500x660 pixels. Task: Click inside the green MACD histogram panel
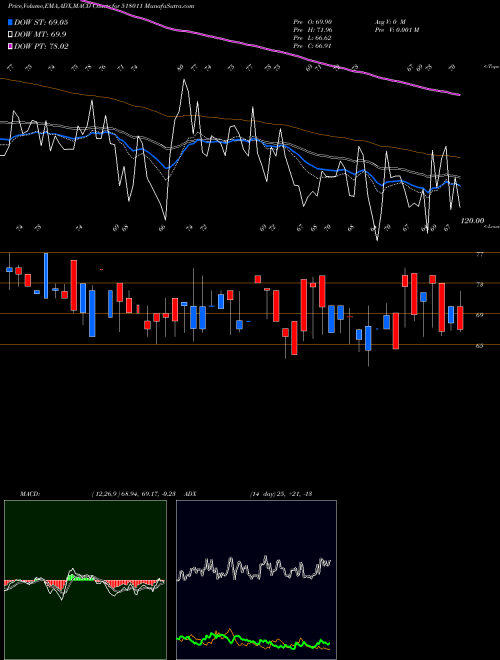tap(85, 580)
